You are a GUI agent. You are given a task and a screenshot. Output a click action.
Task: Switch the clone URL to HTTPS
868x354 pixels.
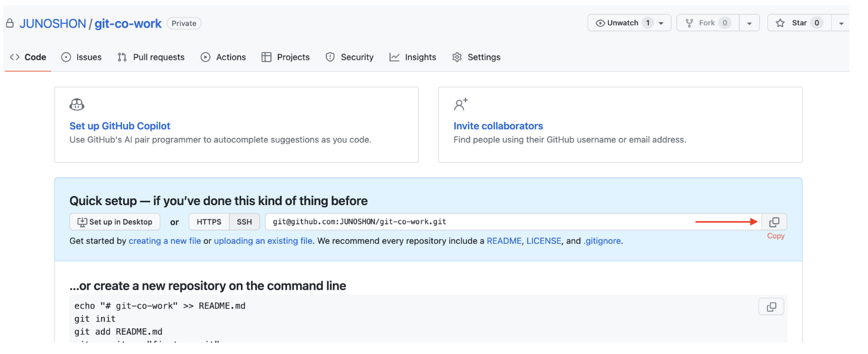(x=209, y=221)
